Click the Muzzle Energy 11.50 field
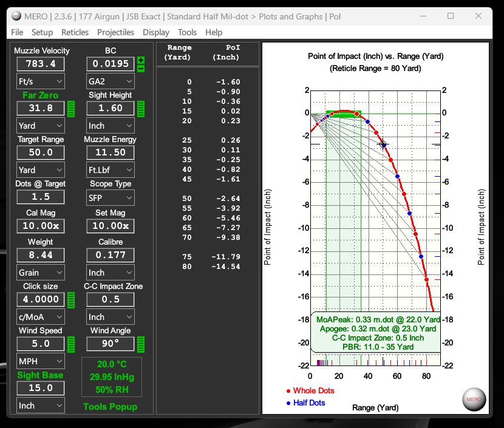Image resolution: width=504 pixels, height=428 pixels. 111,152
